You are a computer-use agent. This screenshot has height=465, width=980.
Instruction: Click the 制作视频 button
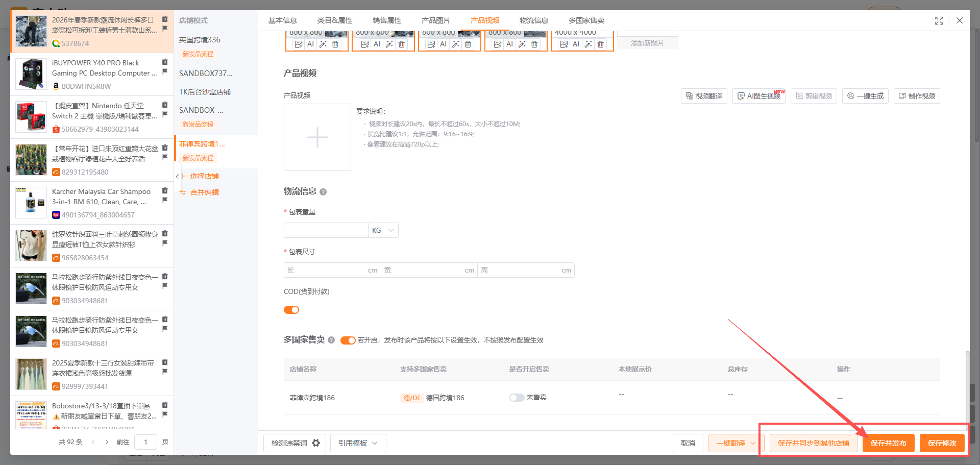click(917, 96)
